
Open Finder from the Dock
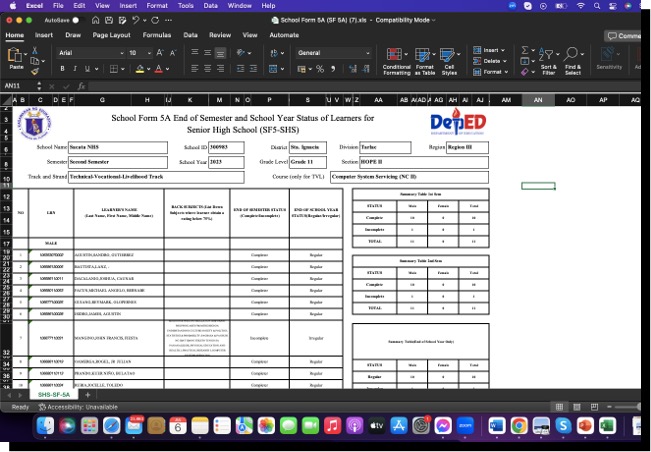click(45, 425)
